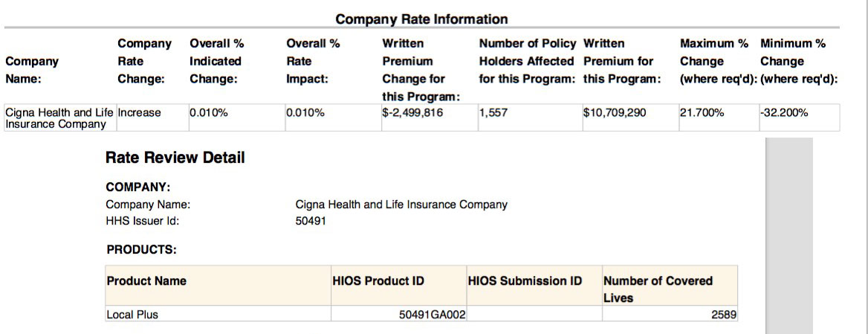This screenshot has width=868, height=334.
Task: Click the empty HIOS Submission ID cell
Action: pyautogui.click(x=534, y=315)
